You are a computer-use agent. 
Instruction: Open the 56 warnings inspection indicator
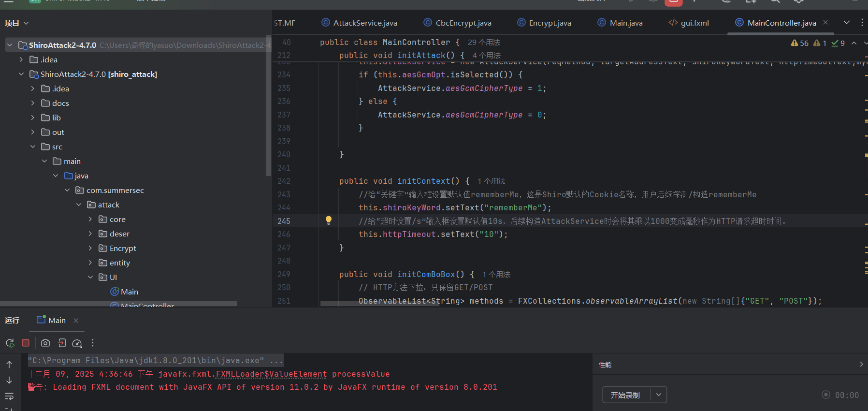point(800,43)
